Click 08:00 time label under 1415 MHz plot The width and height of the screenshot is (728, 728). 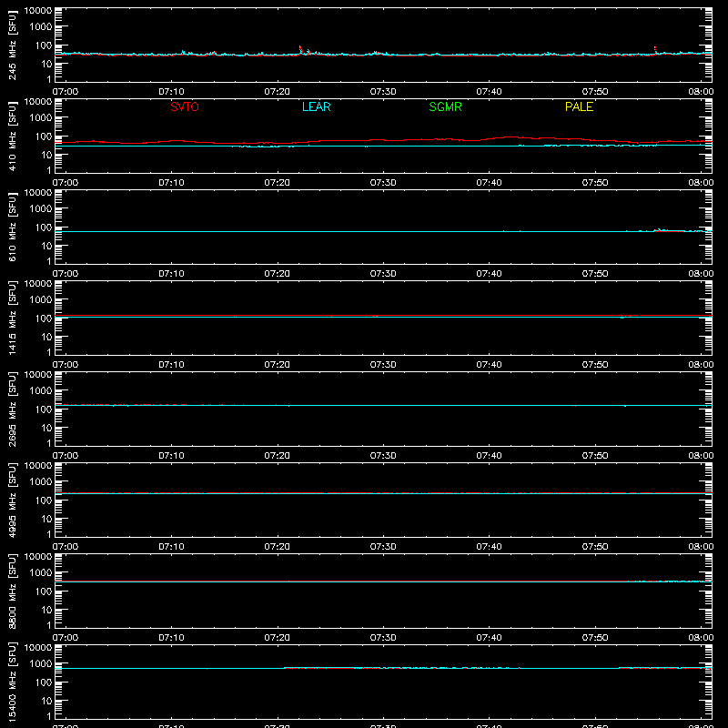click(x=701, y=365)
